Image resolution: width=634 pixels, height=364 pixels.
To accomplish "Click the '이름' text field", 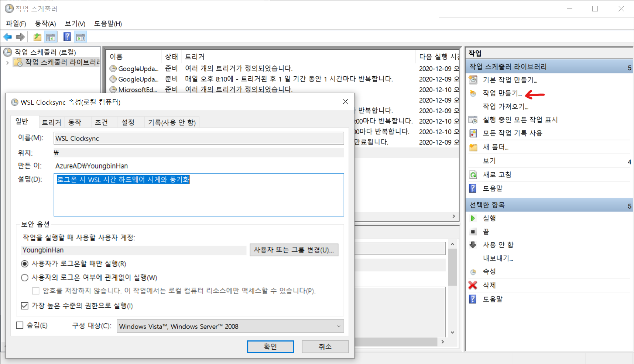I will click(198, 139).
